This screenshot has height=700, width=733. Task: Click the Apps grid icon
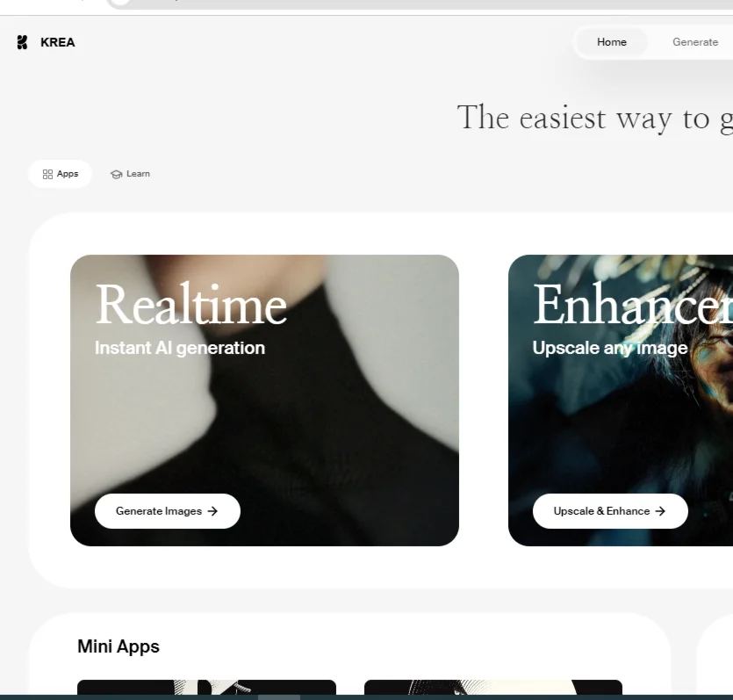click(47, 175)
